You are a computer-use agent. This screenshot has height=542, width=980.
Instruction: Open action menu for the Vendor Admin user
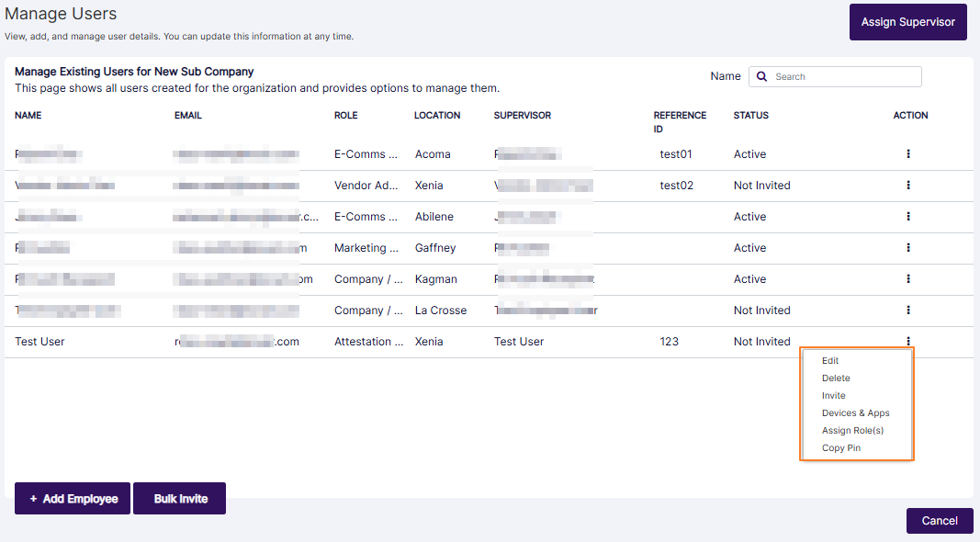coord(907,185)
